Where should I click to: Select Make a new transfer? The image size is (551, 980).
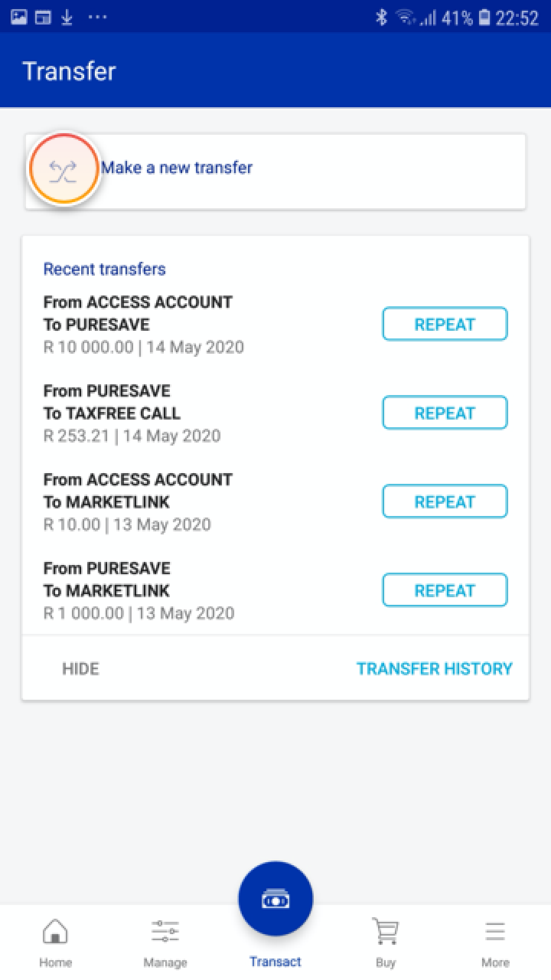tap(177, 168)
